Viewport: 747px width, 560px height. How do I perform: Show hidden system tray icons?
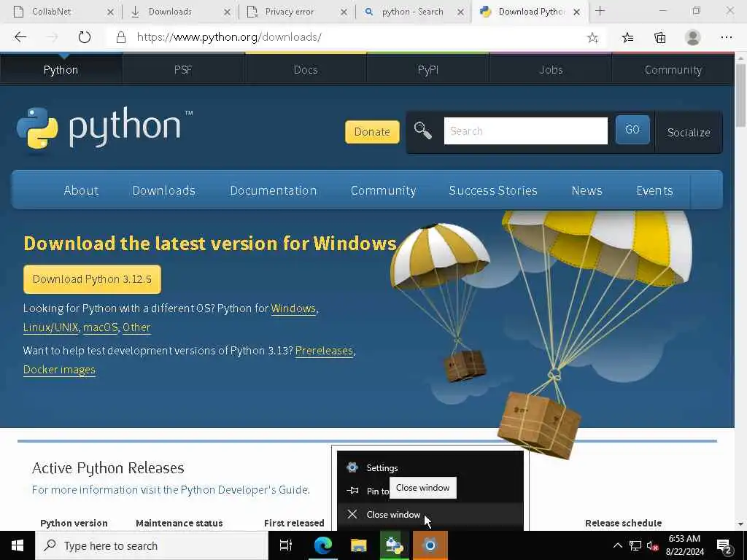point(617,545)
